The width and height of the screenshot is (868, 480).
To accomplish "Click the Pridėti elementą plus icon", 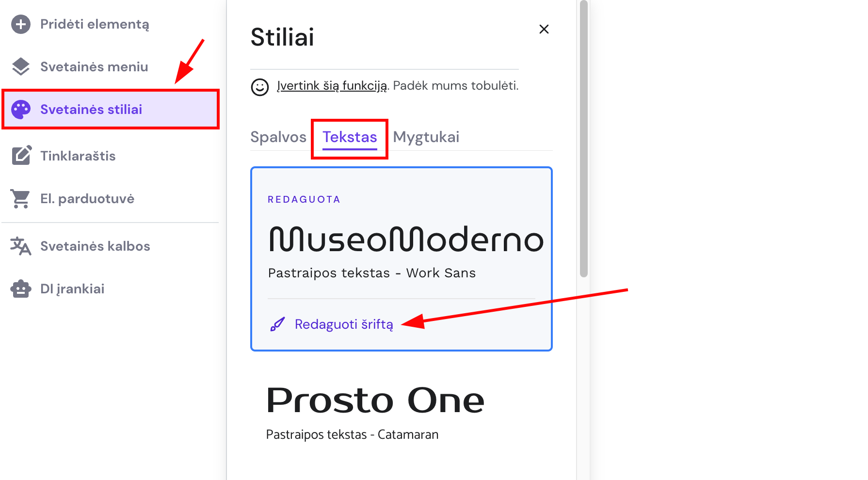I will 20,24.
